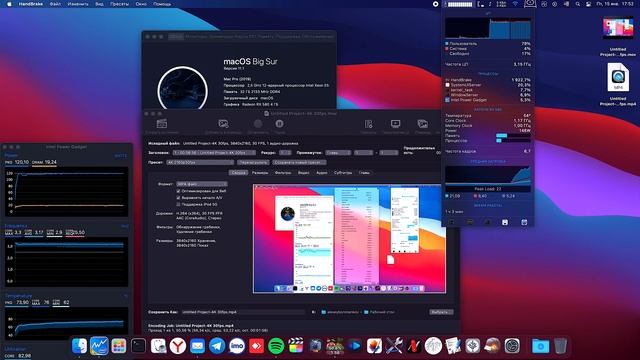Click the Untitled Project .mov desktop thumbnail
This screenshot has width=640, height=360.
(x=618, y=28)
